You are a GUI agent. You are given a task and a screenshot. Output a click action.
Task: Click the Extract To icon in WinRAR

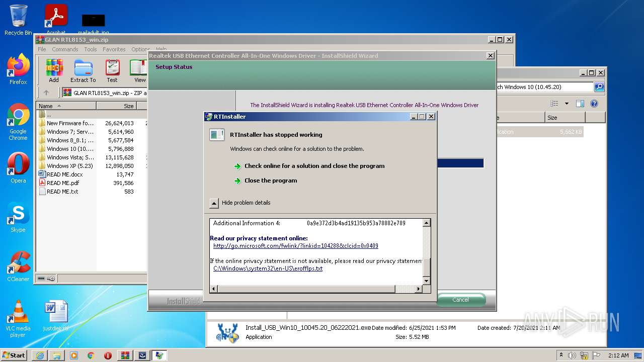[83, 71]
